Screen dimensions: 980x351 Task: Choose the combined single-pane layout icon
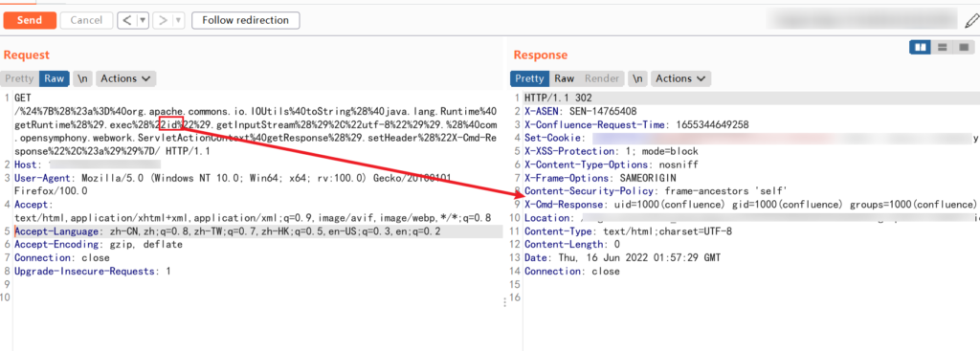[963, 48]
